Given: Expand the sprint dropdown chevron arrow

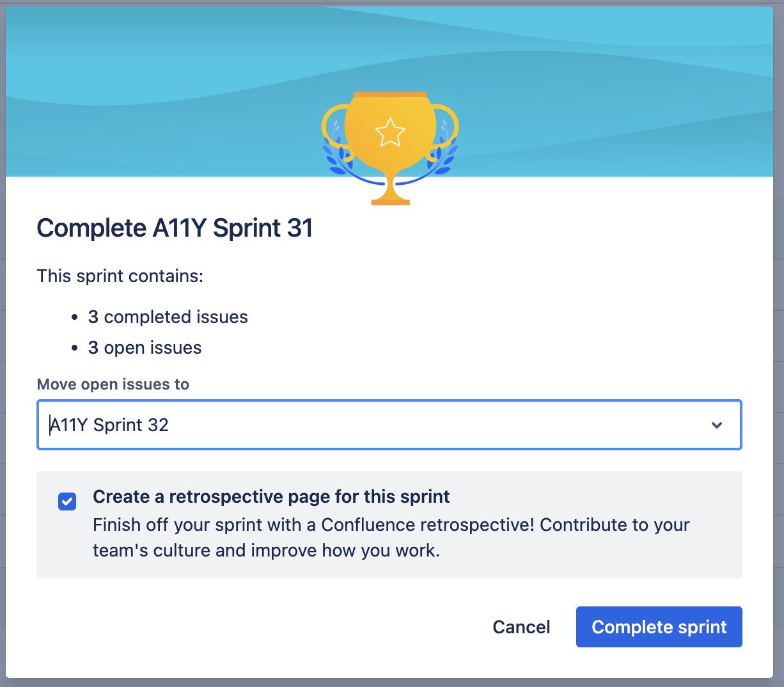Looking at the screenshot, I should 717,425.
